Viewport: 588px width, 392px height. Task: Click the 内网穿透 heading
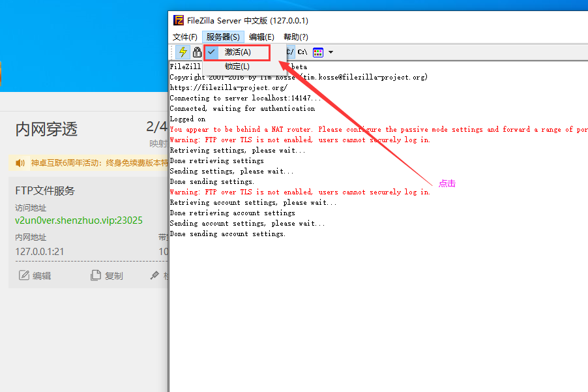[x=46, y=129]
